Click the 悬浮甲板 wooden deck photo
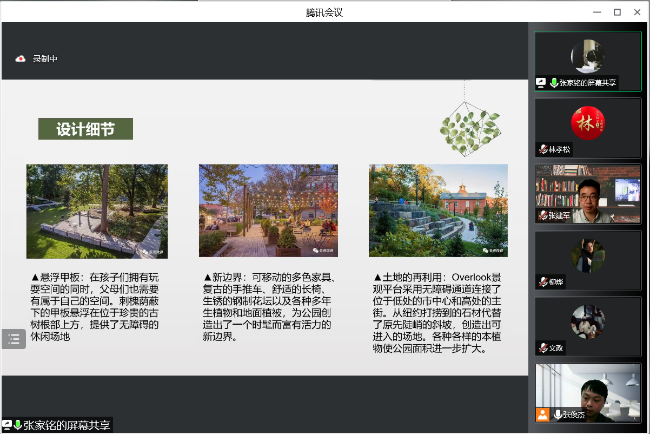The height and width of the screenshot is (434, 650). (96, 211)
